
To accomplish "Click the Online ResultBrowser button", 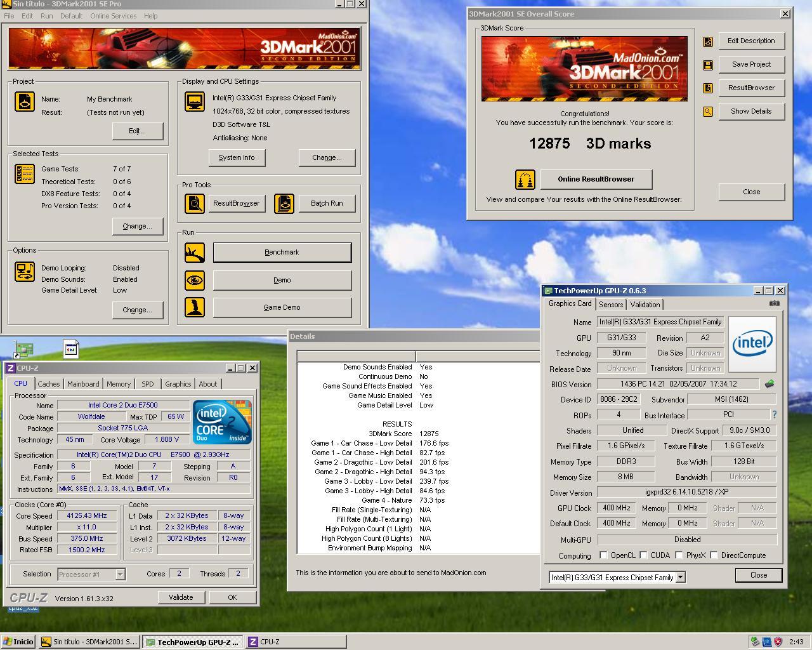I will [596, 180].
